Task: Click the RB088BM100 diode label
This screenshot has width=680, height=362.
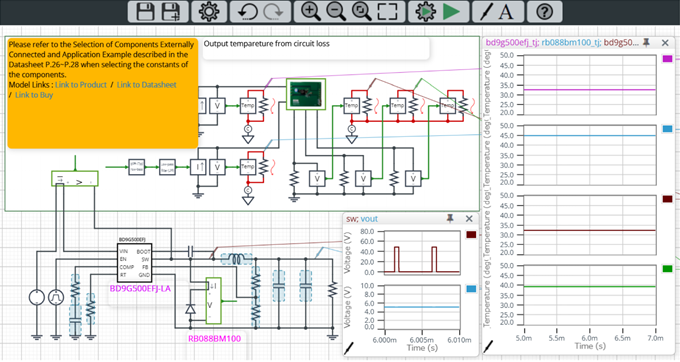Action: [214, 339]
